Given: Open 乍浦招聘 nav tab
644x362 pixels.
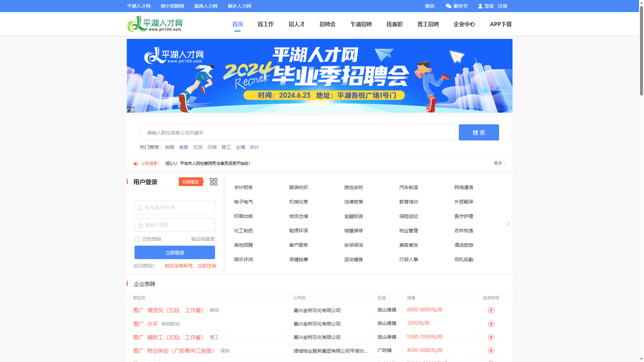Looking at the screenshot, I should tap(361, 24).
